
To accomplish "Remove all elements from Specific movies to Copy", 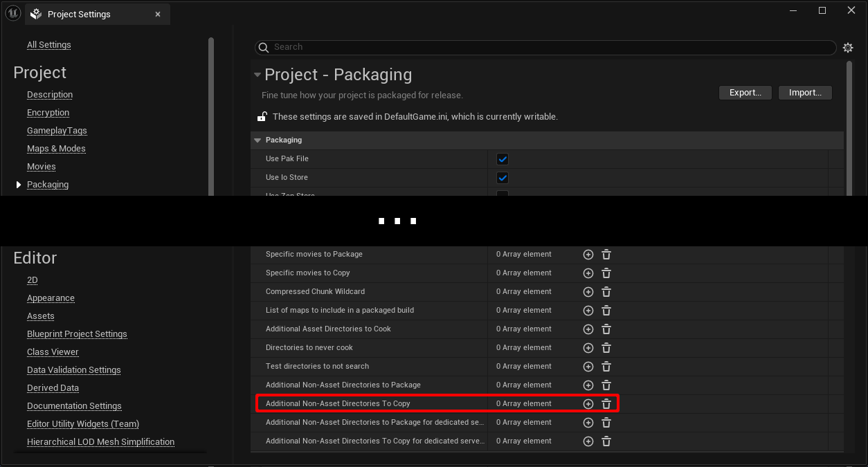I will (606, 273).
